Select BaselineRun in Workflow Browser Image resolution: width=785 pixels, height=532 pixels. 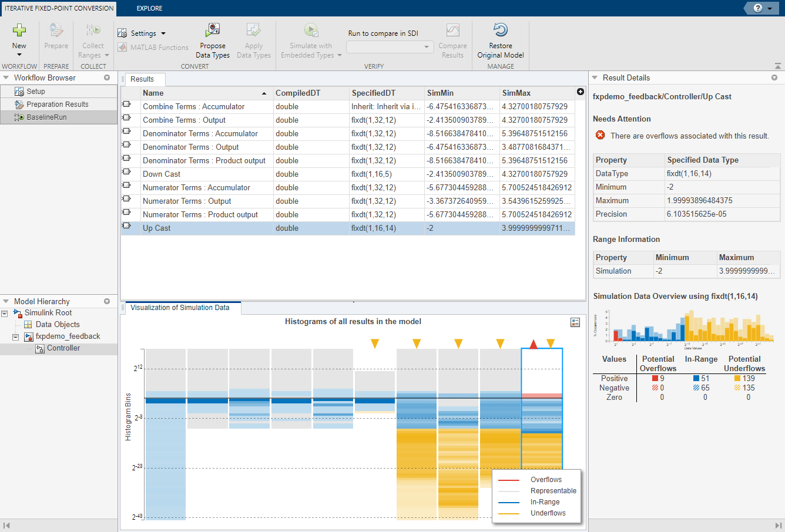click(x=59, y=117)
